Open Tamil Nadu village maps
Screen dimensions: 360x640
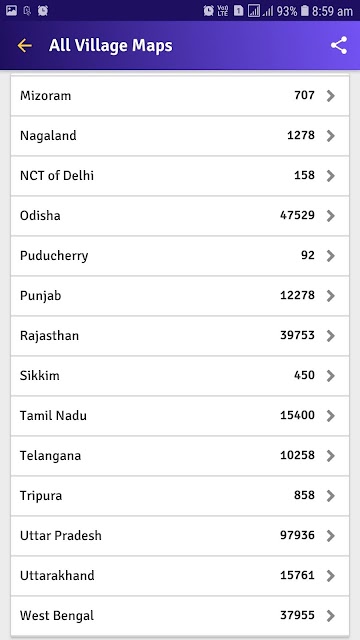180,416
